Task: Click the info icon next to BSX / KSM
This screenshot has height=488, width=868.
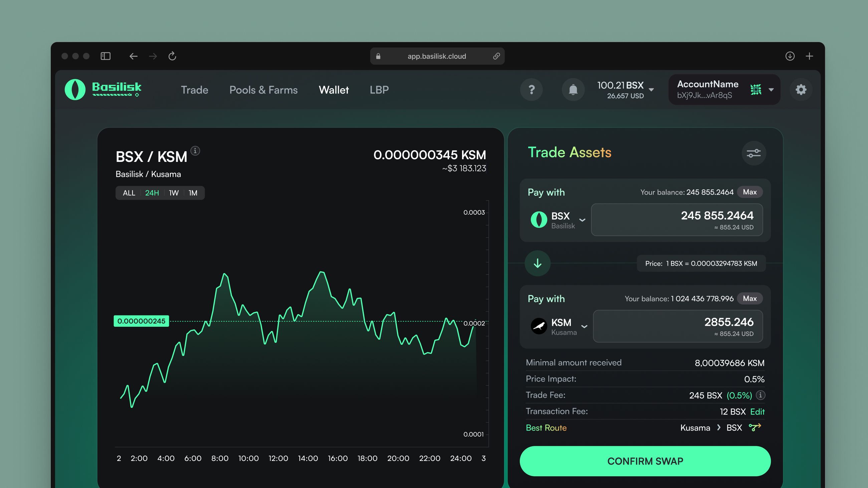Action: (195, 151)
